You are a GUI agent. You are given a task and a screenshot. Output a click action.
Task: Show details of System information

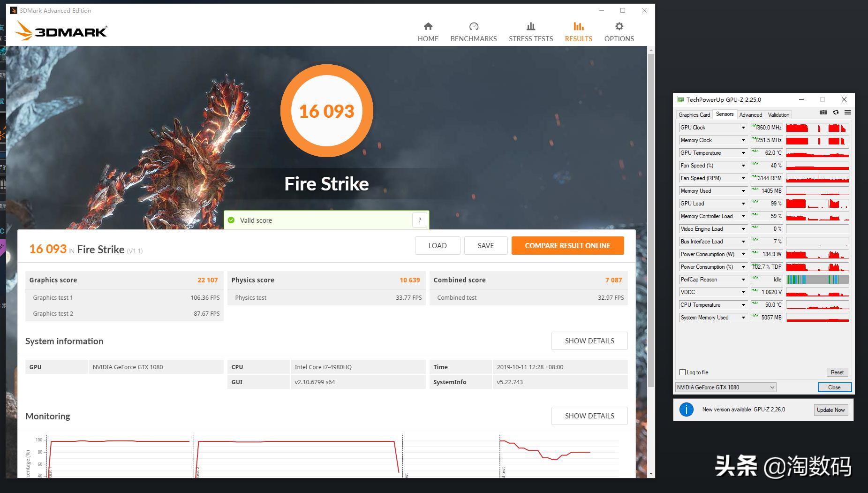click(x=589, y=341)
